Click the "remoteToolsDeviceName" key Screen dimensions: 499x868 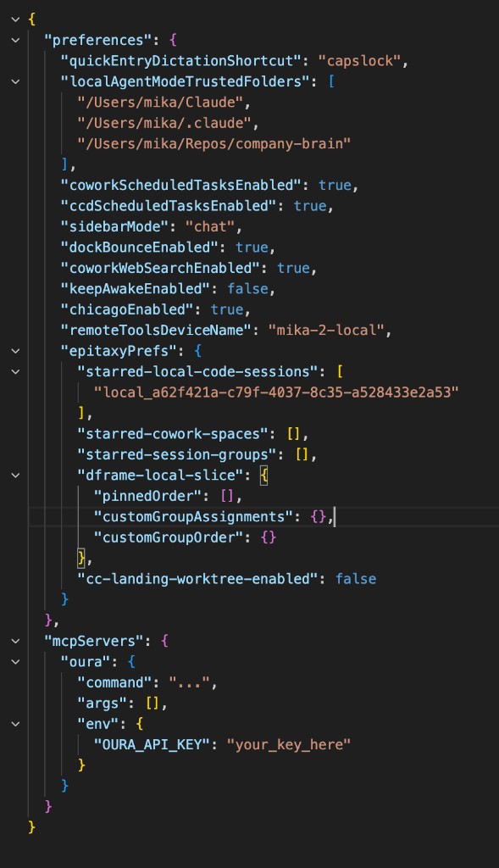tap(156, 331)
